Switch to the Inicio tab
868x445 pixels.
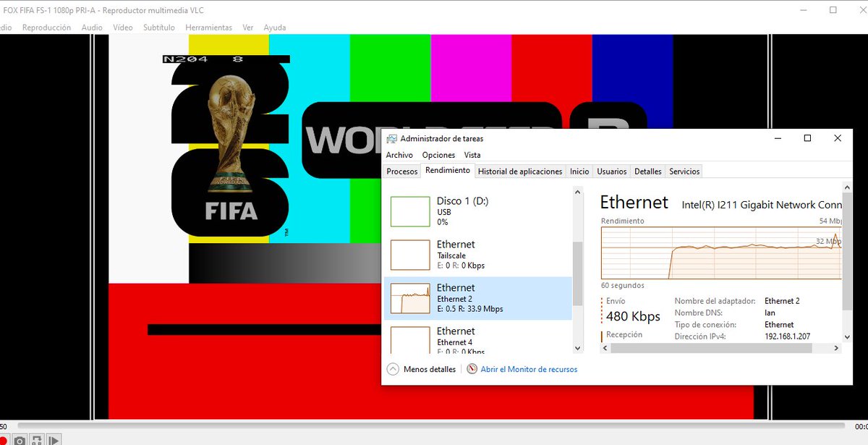(x=579, y=171)
